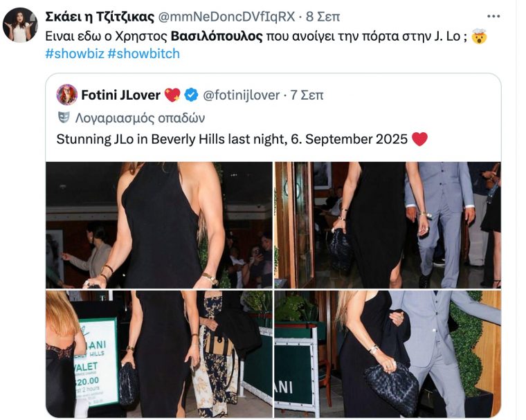Click the Fotini JLover display name
526x420 pixels.
(121, 95)
